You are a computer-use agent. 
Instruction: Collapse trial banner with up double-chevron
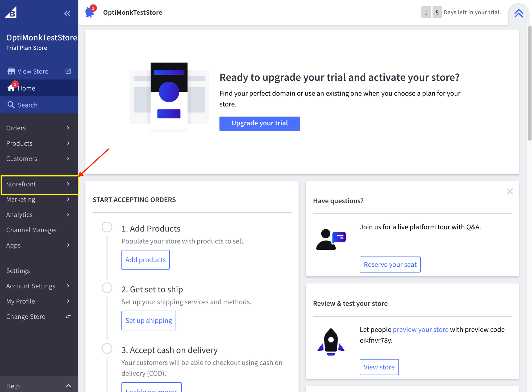pos(518,13)
